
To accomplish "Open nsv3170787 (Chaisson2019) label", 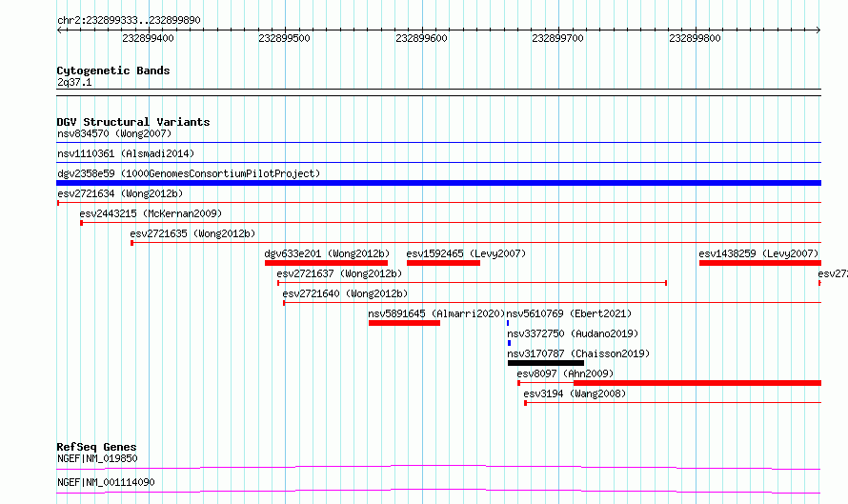I will pyautogui.click(x=578, y=353).
